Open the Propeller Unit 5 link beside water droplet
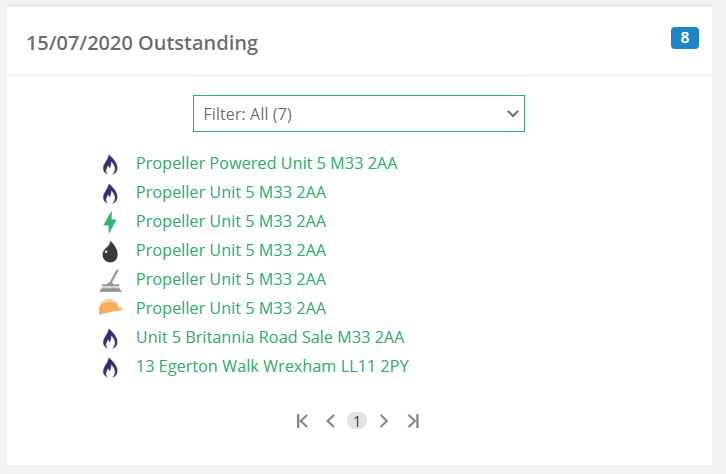Viewport: 726px width, 474px height. [230, 250]
